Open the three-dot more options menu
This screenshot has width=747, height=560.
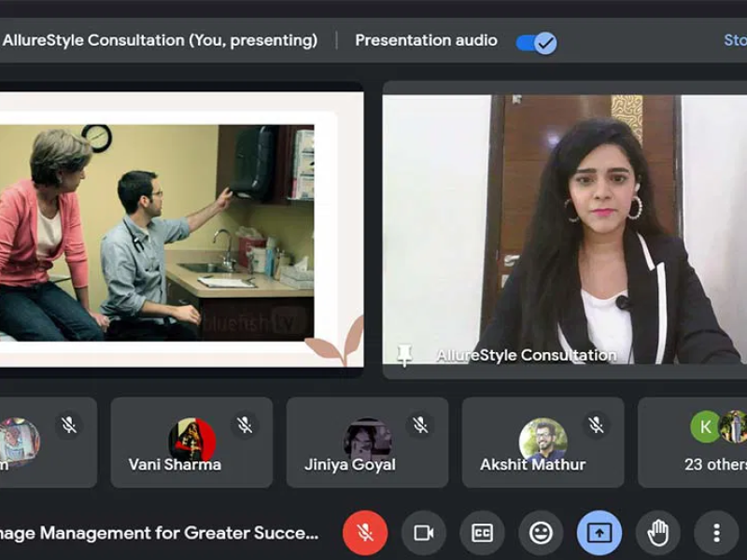click(x=716, y=533)
